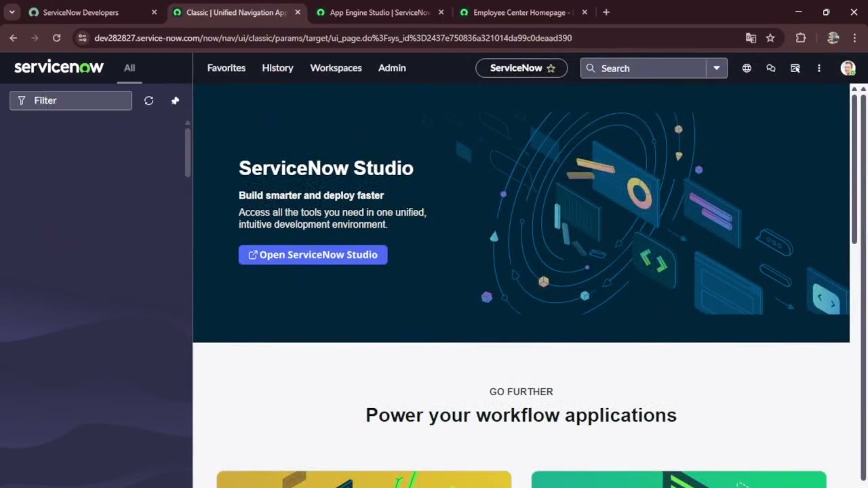
Task: Refresh the navigator menu list
Action: click(x=149, y=100)
